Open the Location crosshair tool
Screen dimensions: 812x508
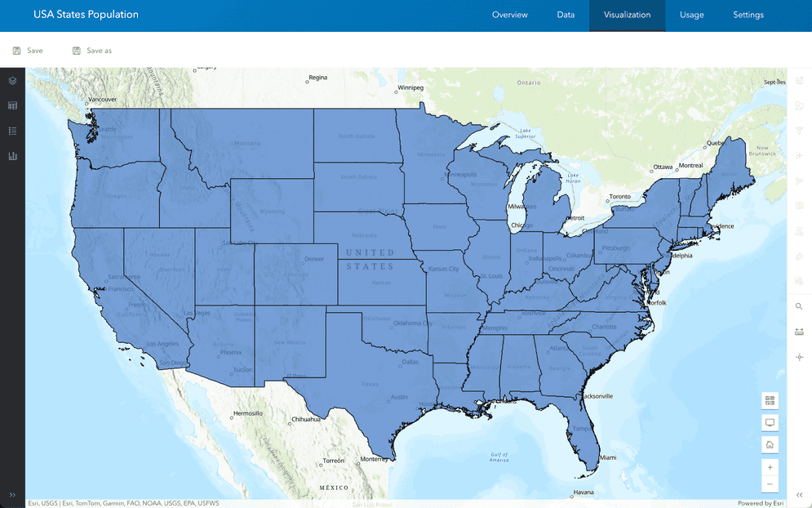[799, 358]
